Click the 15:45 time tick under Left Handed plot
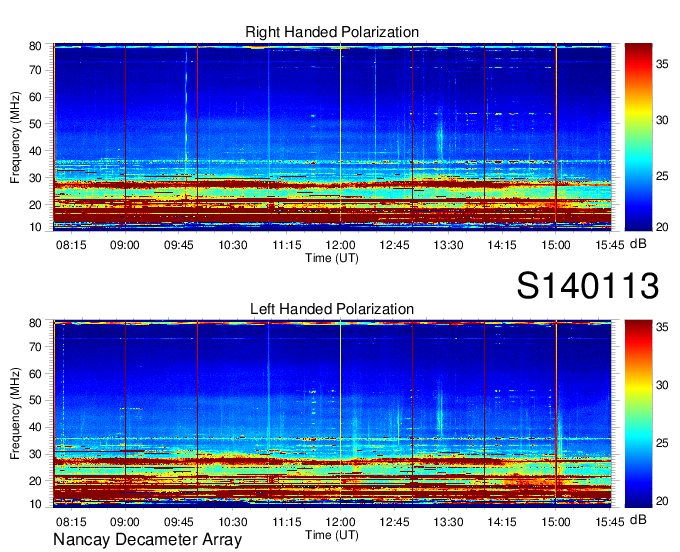 click(610, 522)
